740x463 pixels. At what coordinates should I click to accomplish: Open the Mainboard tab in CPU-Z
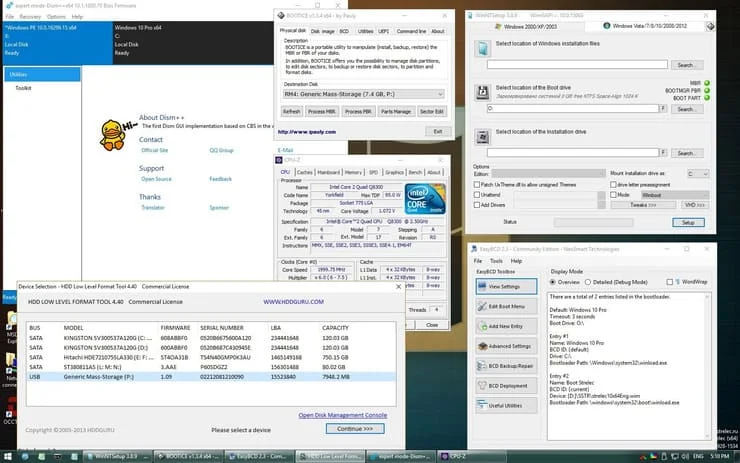pyautogui.click(x=328, y=172)
